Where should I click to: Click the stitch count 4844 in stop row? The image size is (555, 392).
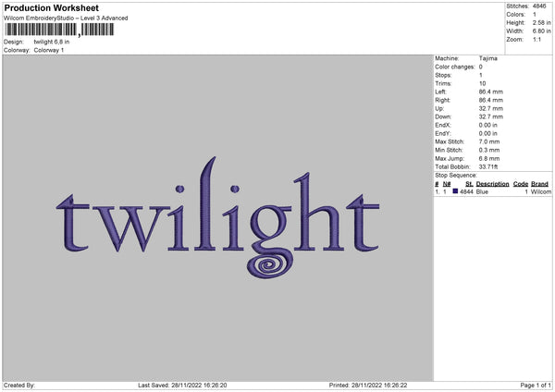point(466,191)
